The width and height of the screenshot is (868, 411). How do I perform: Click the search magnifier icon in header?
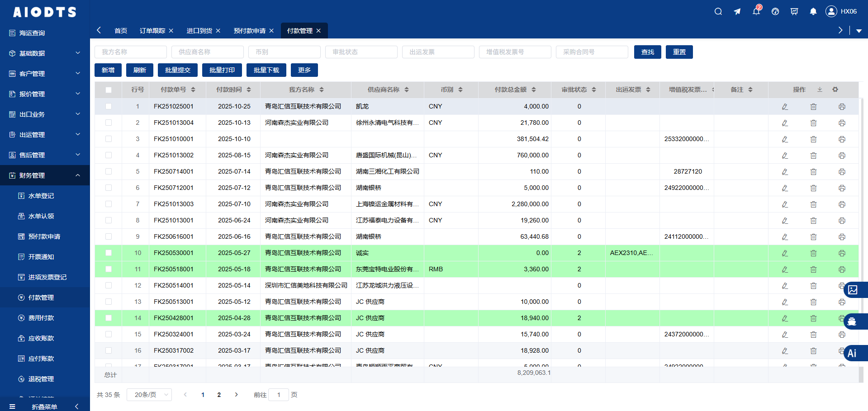point(718,12)
